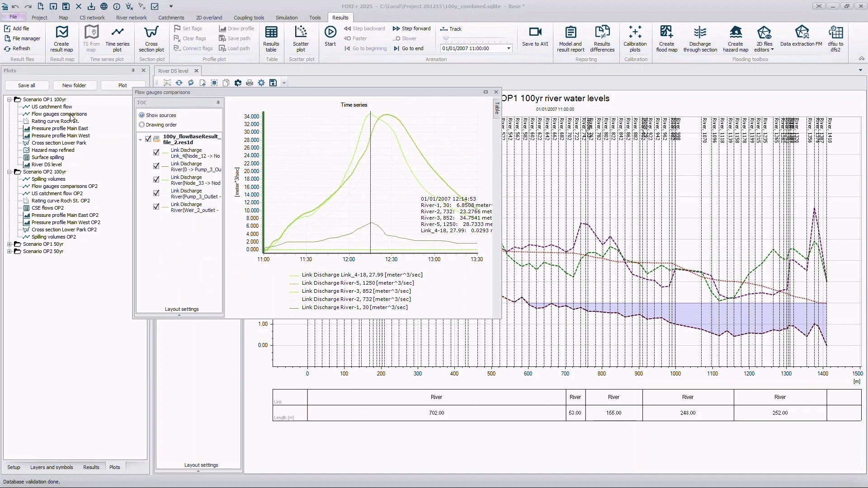This screenshot has height=488, width=868.
Task: Select the Drawing order radio button
Action: [x=142, y=125]
